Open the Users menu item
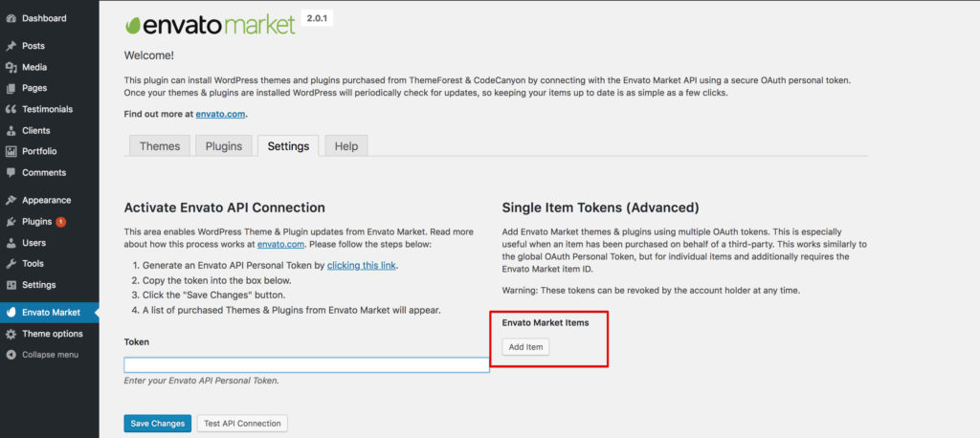The height and width of the screenshot is (438, 980). (x=33, y=243)
